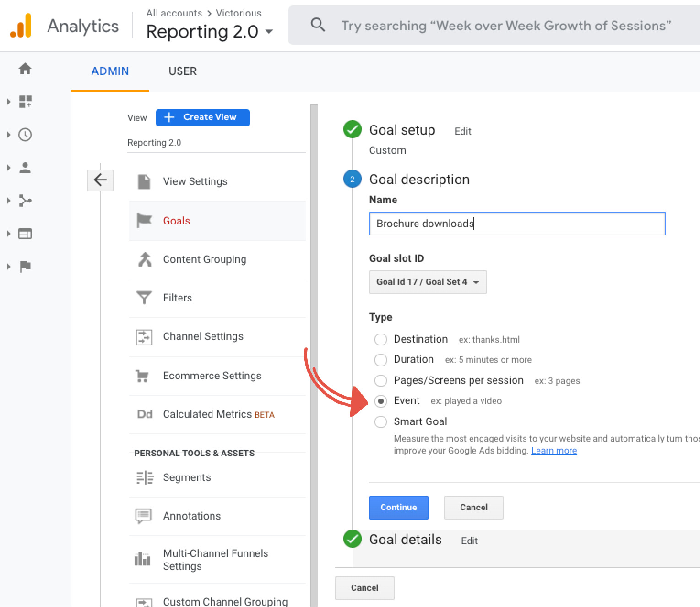This screenshot has height=607, width=700.
Task: Click the search magnifier icon
Action: pos(318,25)
